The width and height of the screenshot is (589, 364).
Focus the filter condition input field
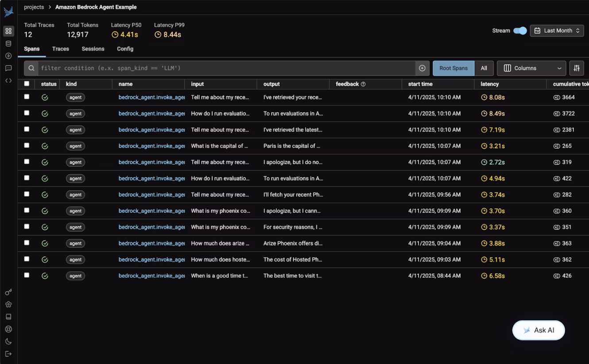coord(226,68)
